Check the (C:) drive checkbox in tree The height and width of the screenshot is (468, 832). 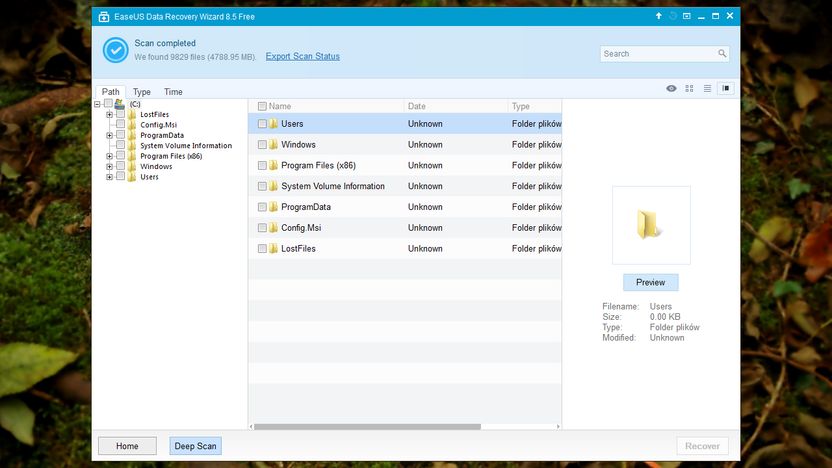pos(108,103)
